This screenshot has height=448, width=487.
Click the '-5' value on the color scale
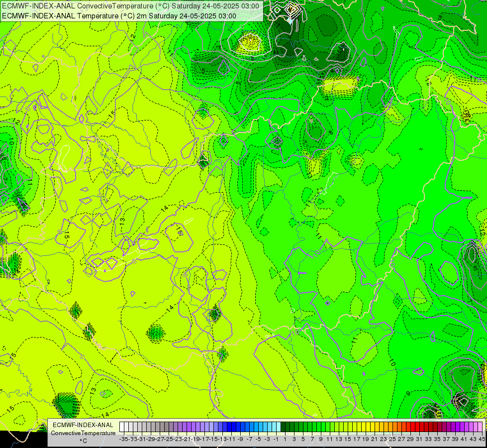pos(258,439)
